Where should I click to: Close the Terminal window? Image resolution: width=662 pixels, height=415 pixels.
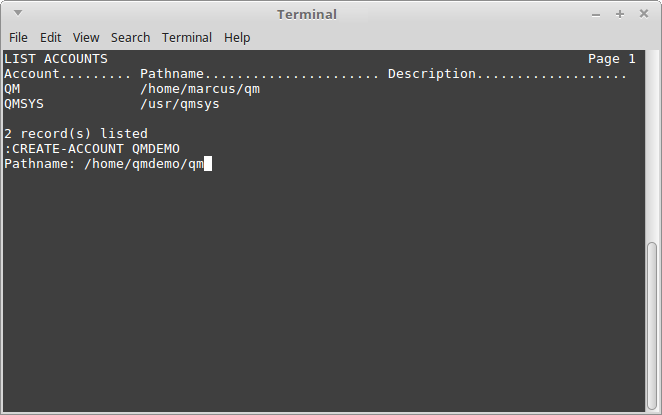[x=643, y=14]
